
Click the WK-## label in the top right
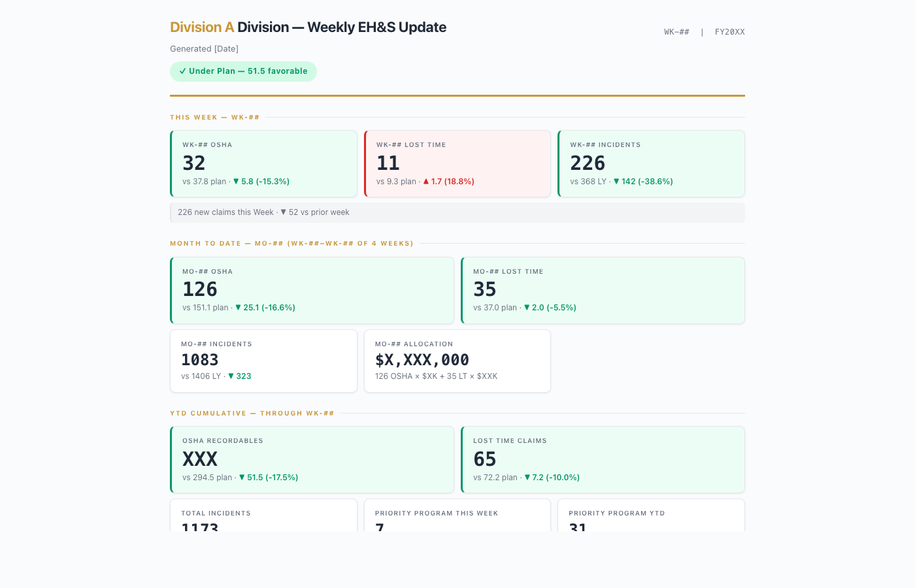point(676,32)
